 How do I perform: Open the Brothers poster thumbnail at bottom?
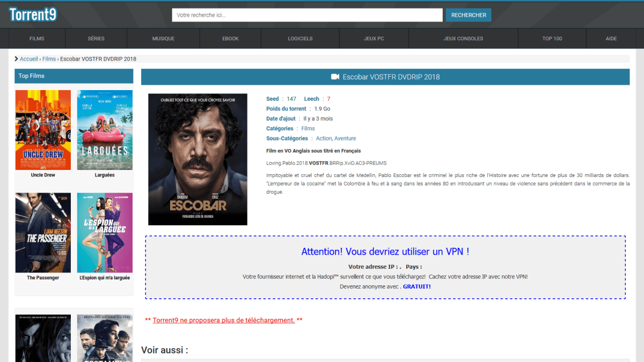tap(105, 338)
